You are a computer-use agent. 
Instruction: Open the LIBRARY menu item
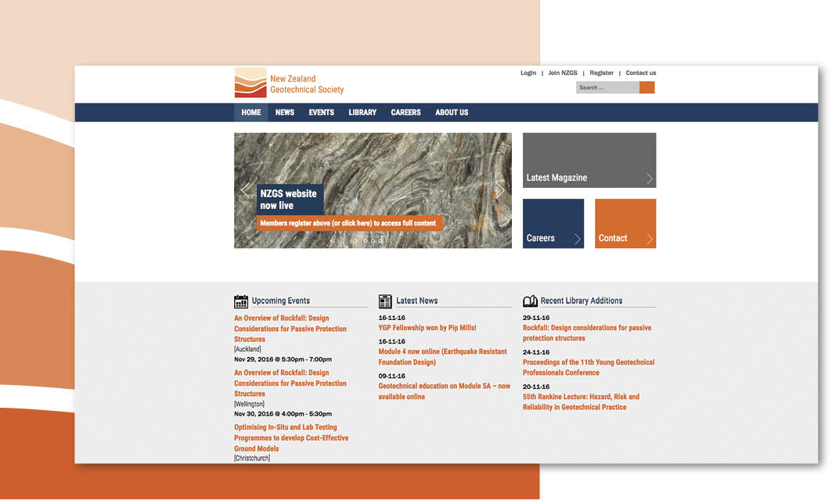pos(362,113)
